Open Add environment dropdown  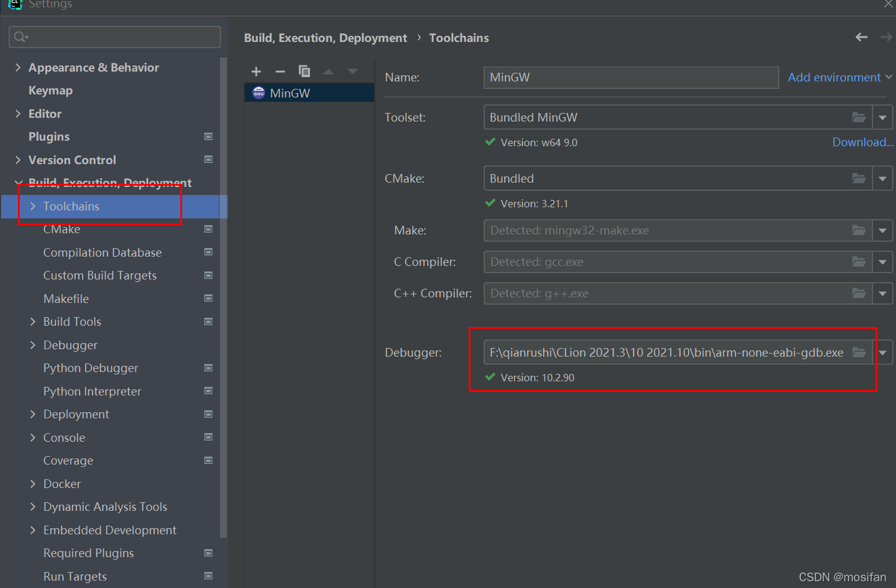click(x=840, y=77)
